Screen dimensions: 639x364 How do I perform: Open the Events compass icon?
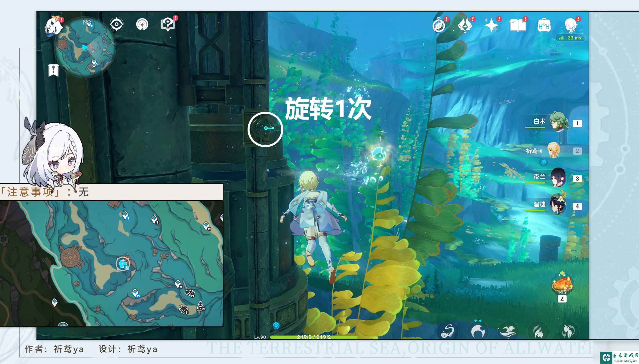point(439,25)
